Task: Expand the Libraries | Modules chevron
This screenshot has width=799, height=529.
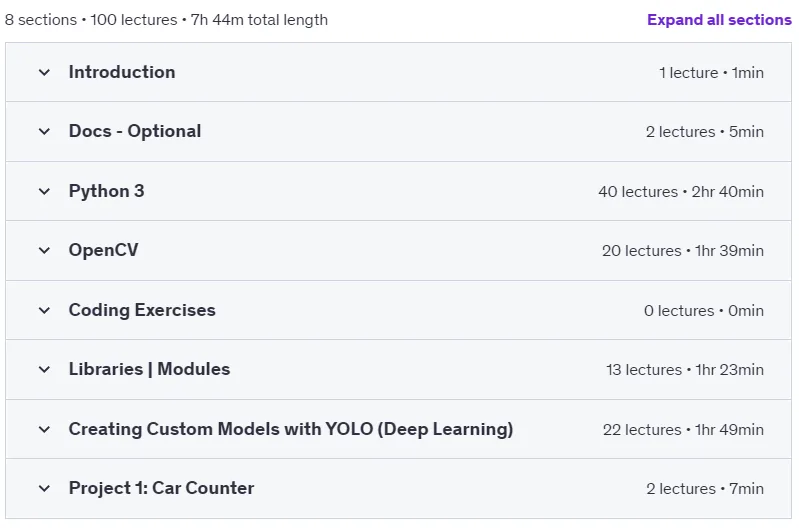Action: [44, 369]
